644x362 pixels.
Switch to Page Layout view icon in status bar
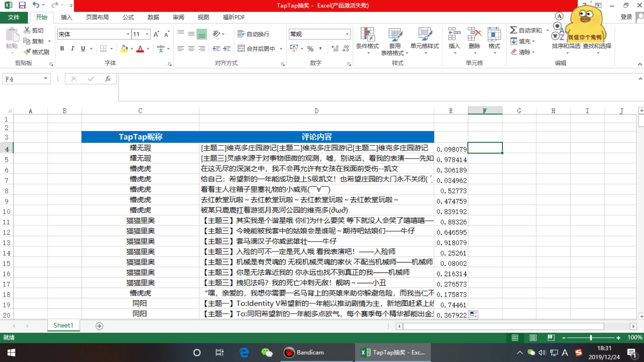[x=533, y=338]
